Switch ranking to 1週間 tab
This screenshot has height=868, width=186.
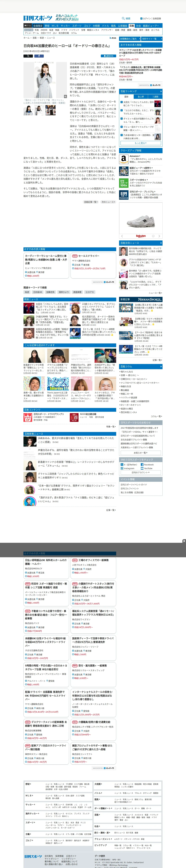(x=155, y=97)
